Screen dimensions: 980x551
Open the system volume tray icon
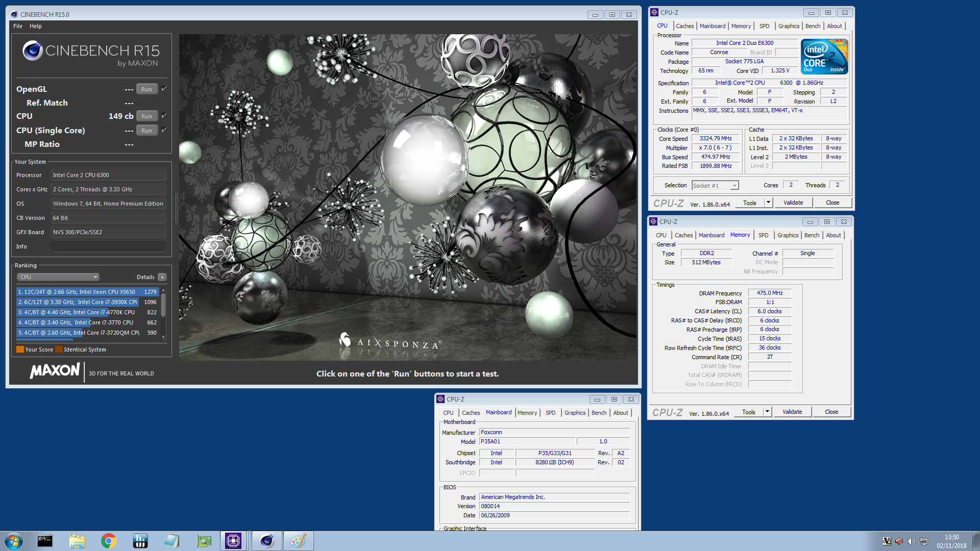coord(911,541)
